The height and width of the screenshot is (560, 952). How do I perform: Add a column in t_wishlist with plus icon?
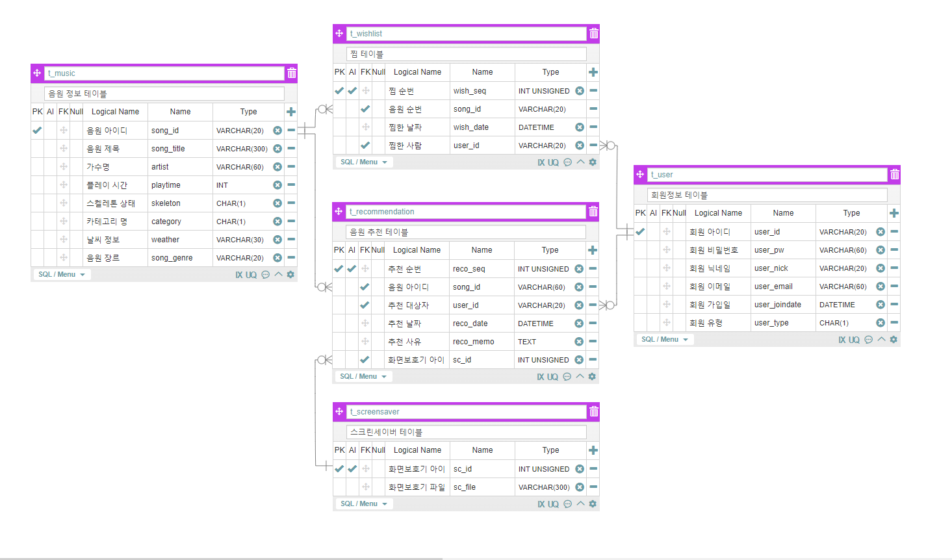tap(593, 72)
